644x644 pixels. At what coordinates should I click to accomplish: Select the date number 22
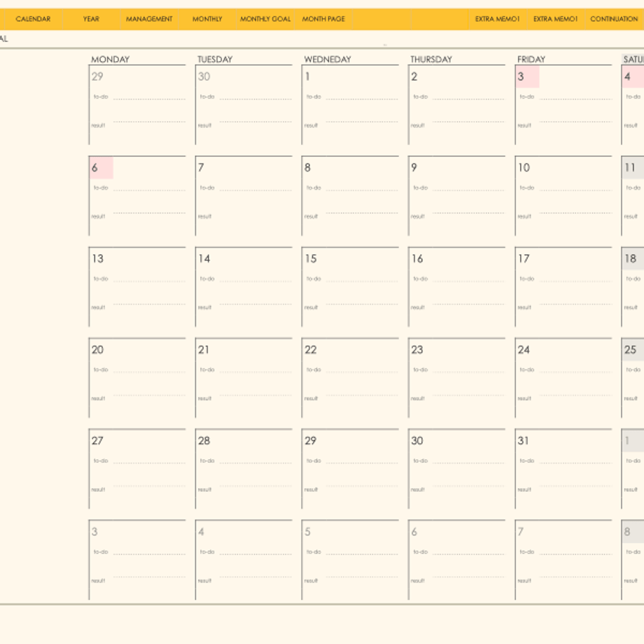(311, 350)
